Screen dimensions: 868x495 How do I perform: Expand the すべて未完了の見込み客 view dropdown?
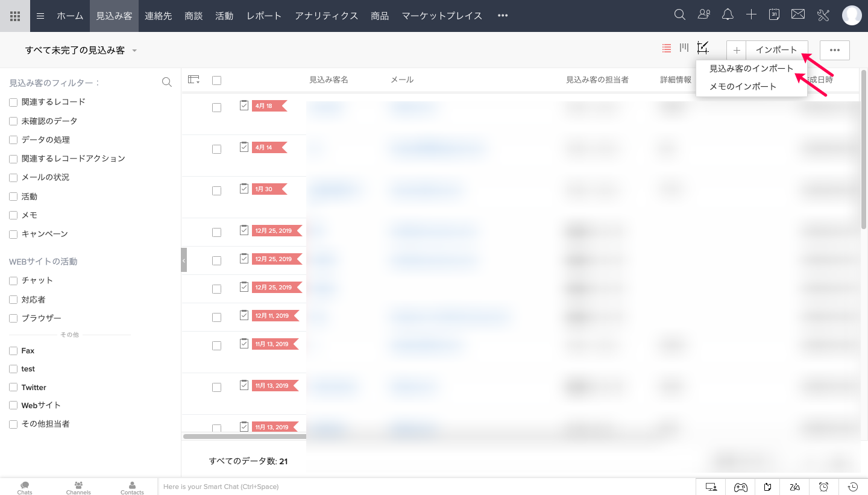tap(134, 51)
